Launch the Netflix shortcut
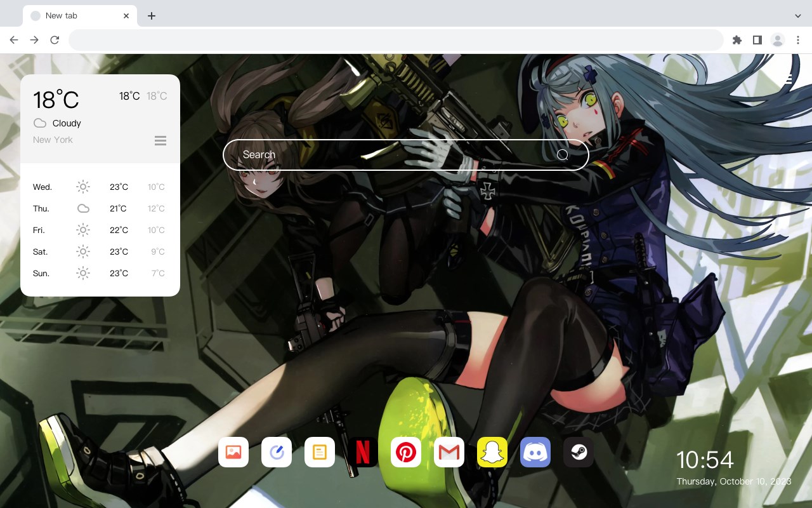812x508 pixels. click(363, 452)
